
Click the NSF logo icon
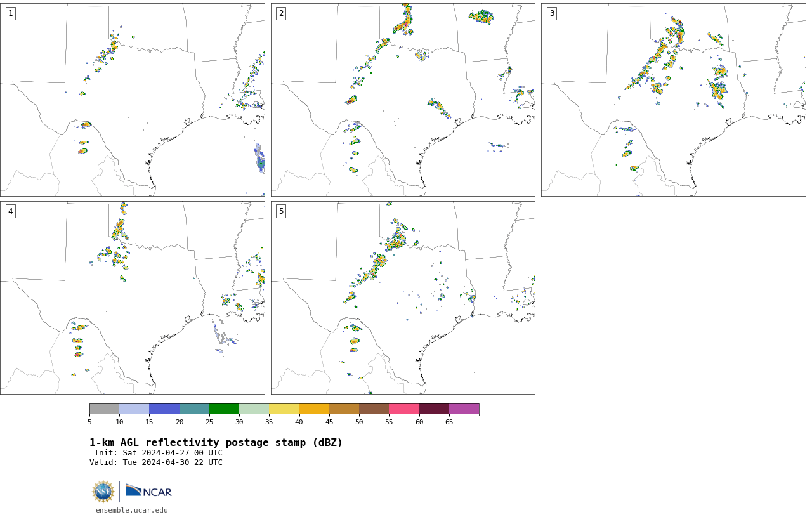[x=103, y=492]
